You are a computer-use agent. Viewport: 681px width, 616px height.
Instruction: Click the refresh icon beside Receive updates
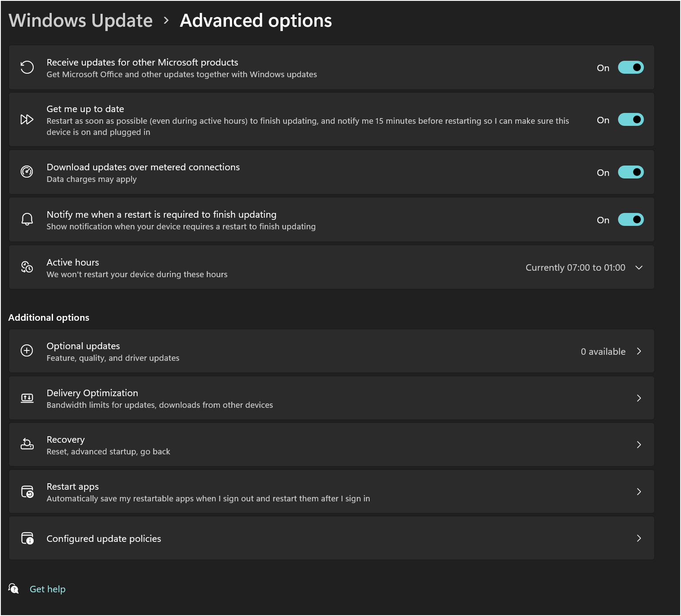coord(27,67)
